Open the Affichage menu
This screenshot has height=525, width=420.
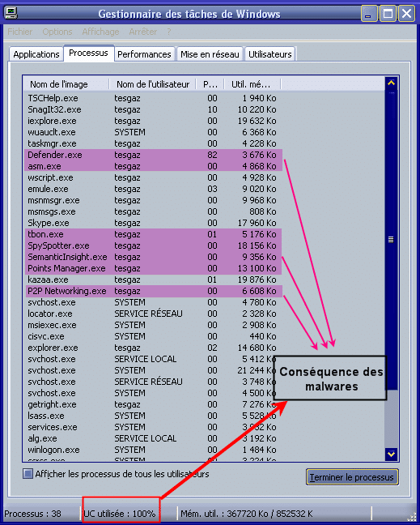click(100, 32)
